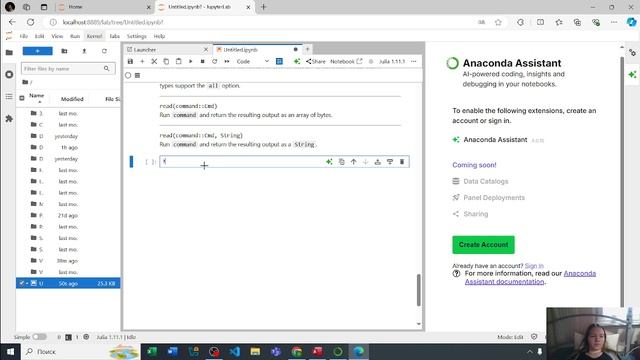
Task: Open Visual Studio Code from the taskbar
Action: point(235,351)
